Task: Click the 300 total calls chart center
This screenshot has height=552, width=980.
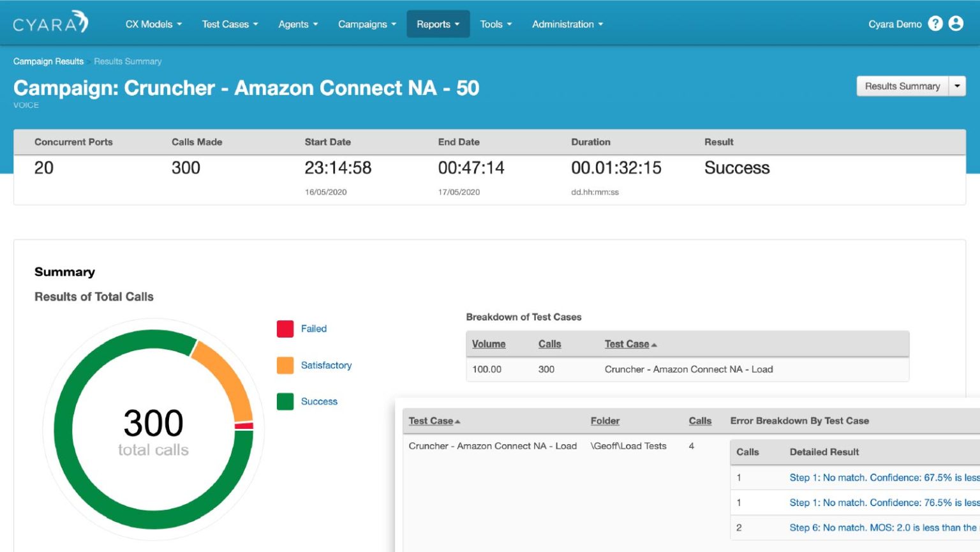Action: 152,429
